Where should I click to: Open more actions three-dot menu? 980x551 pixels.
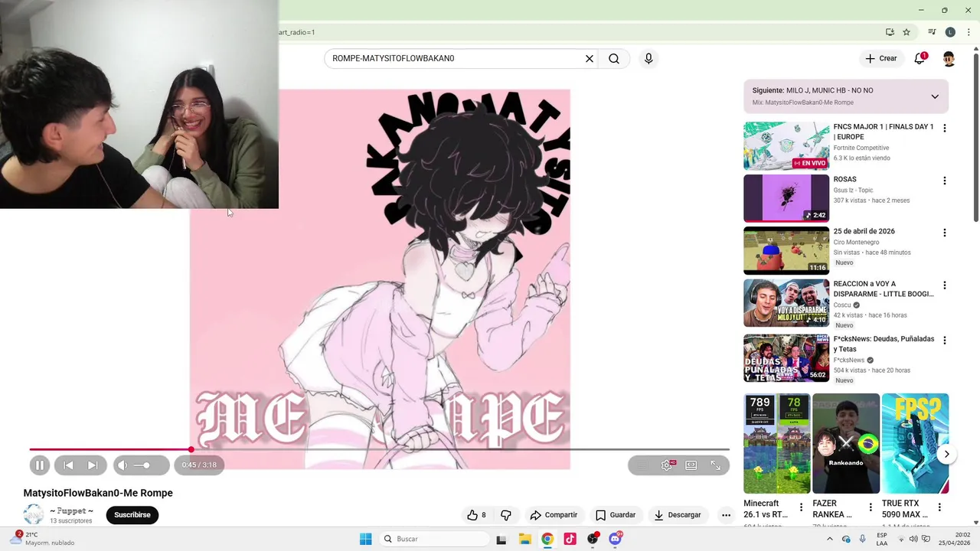click(x=726, y=515)
